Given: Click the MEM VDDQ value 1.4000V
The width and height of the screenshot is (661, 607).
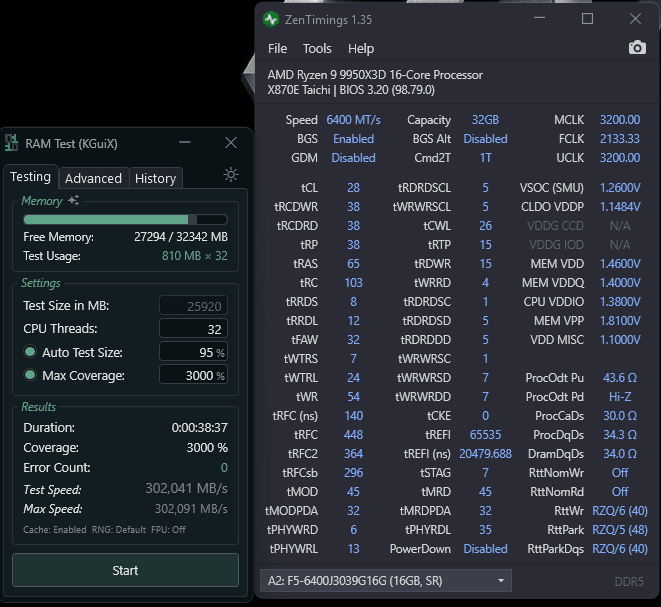Looking at the screenshot, I should (620, 283).
